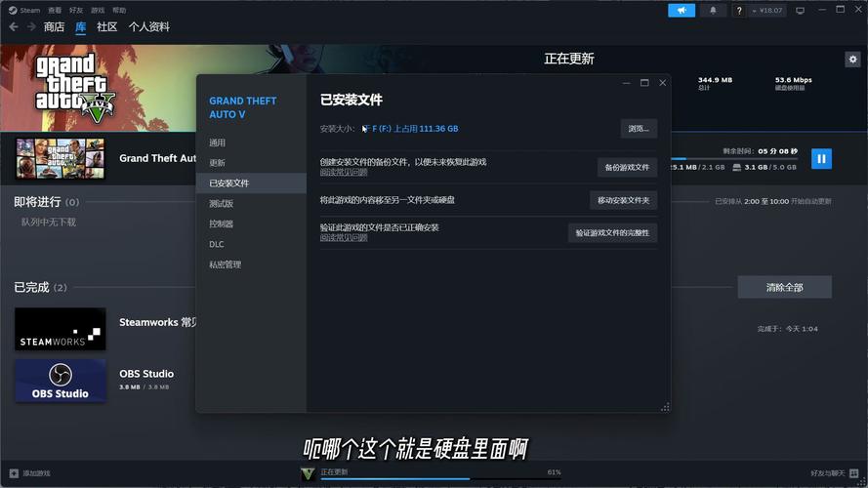The height and width of the screenshot is (488, 868).
Task: Click the blue announcements megaphone icon
Action: click(682, 10)
